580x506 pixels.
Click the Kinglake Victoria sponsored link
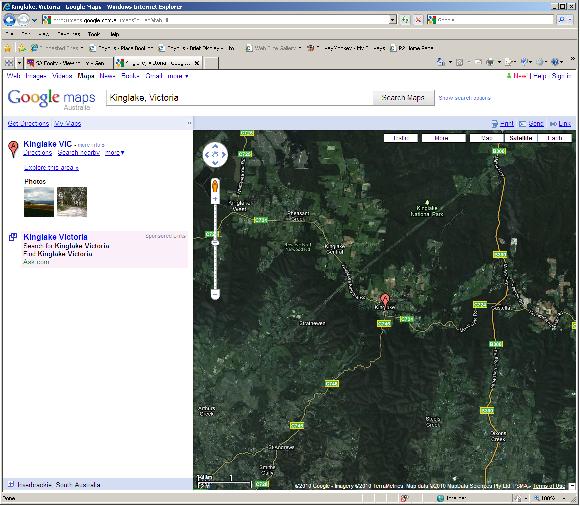55,237
